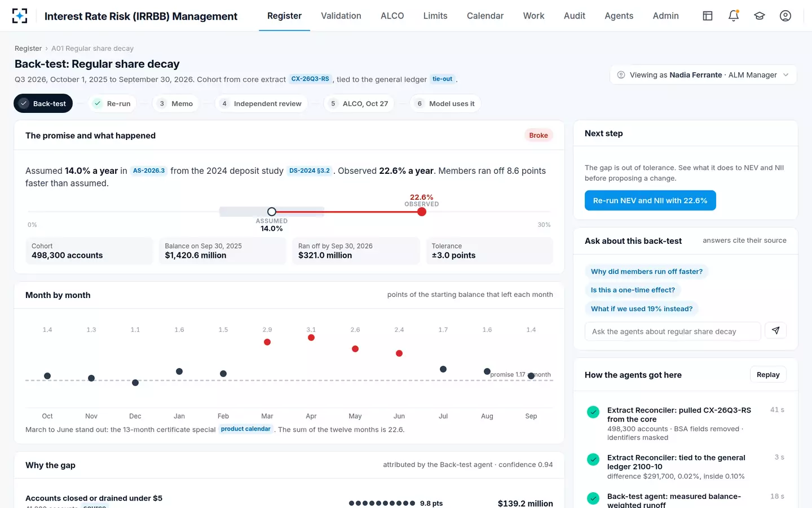This screenshot has height=508, width=812.
Task: Click the June 2.4 red data point
Action: coord(399,353)
